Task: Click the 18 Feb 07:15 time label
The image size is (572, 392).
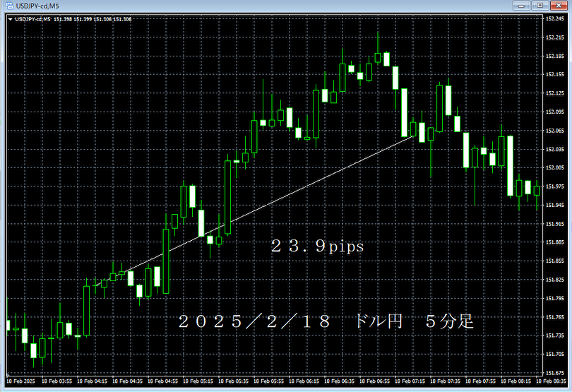Action: pos(410,381)
